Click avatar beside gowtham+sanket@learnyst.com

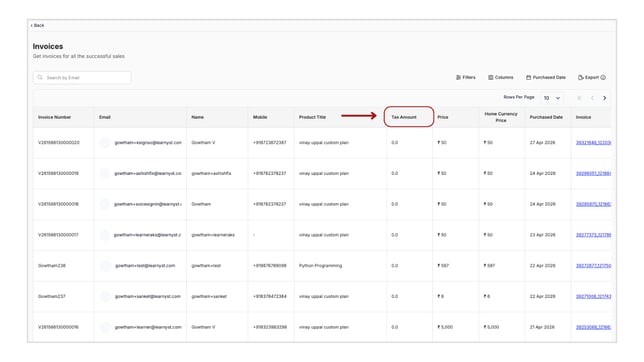coord(105,297)
